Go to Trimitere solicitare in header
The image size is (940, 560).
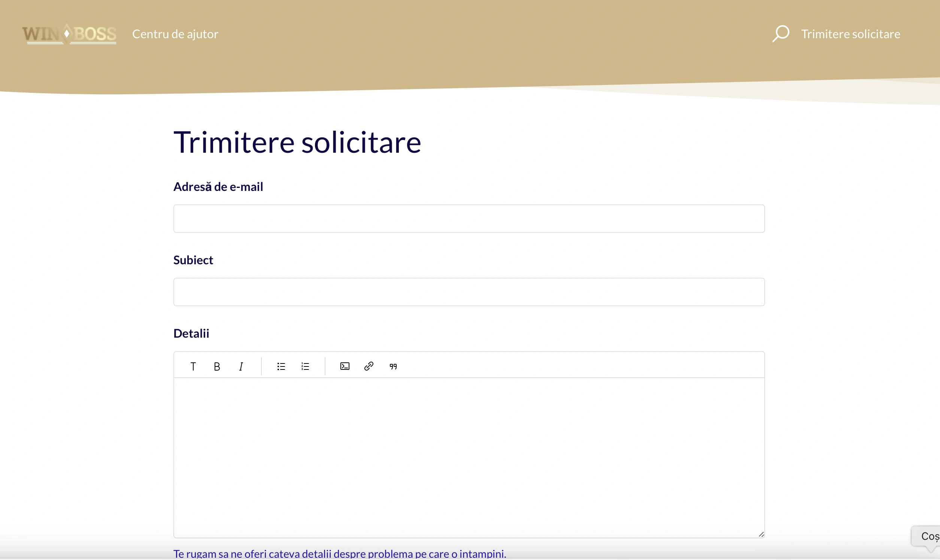tap(850, 34)
